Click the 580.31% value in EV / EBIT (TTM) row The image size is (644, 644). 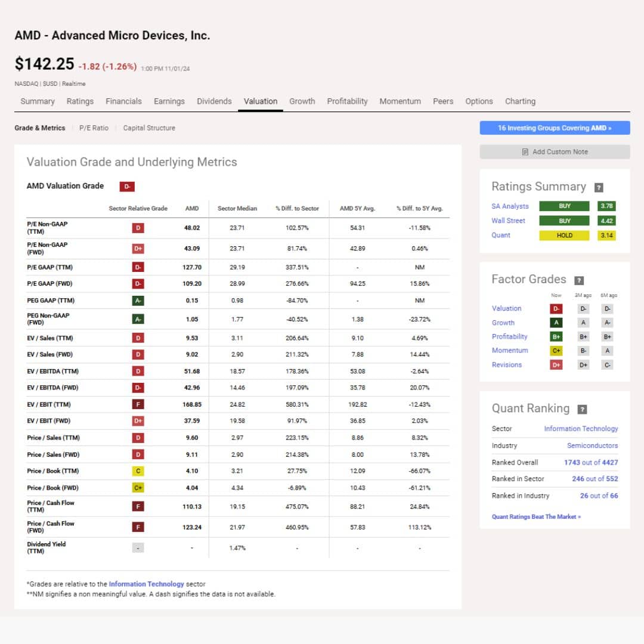point(297,404)
